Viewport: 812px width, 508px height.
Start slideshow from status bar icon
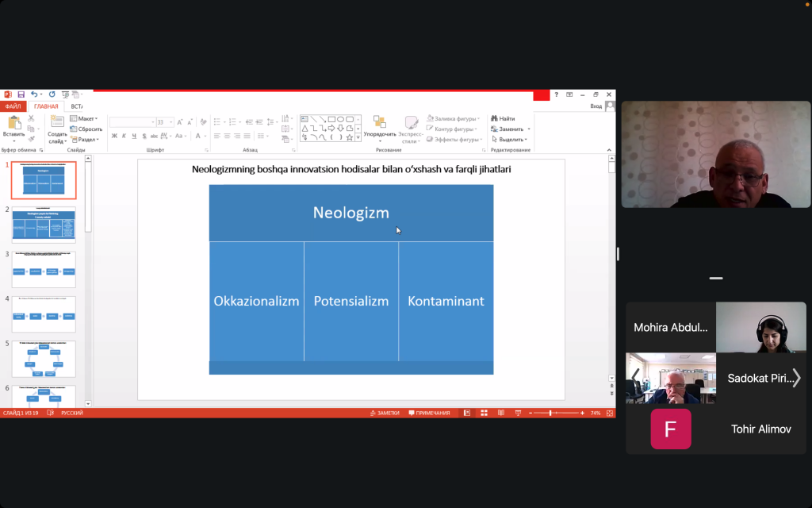click(x=516, y=413)
